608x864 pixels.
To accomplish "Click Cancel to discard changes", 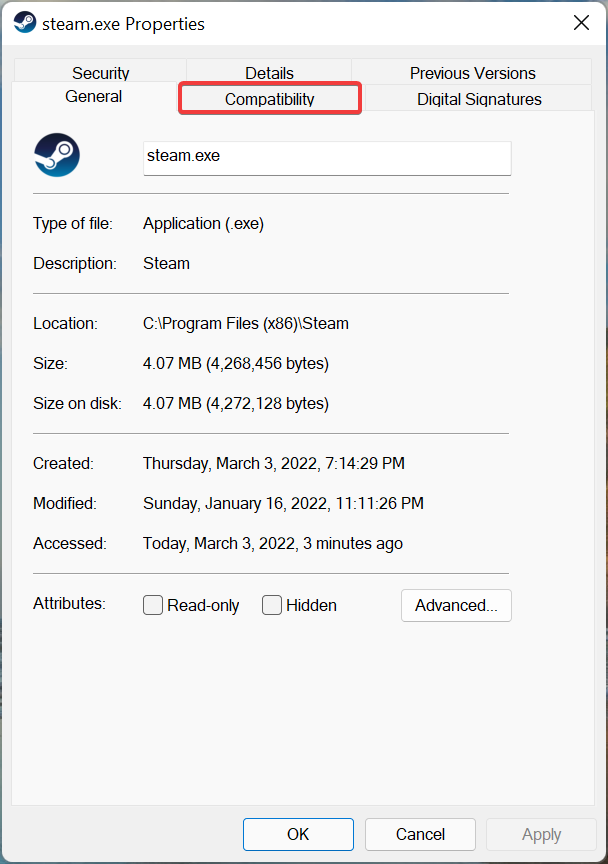I will click(420, 834).
